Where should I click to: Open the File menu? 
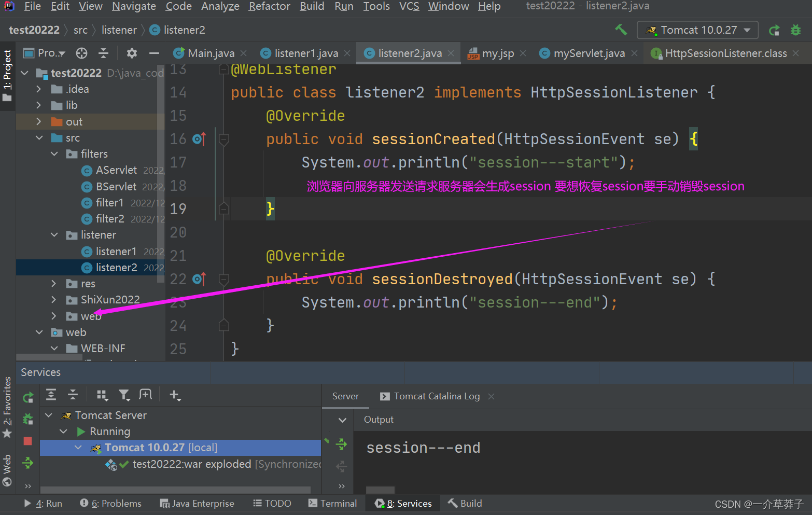tap(32, 6)
